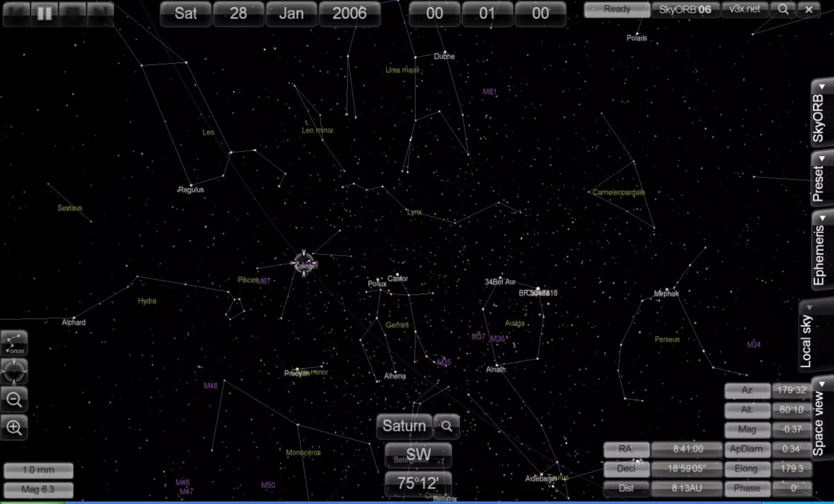Switch to the Space view tab

pos(821,418)
